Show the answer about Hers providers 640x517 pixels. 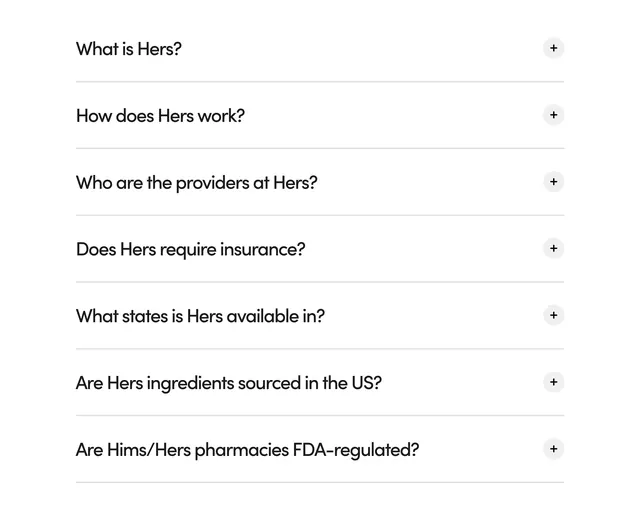[320, 182]
